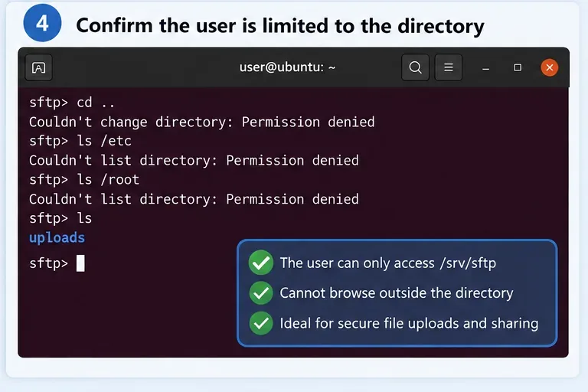
Task: Open a new tab with the terminal icon
Action: 38,67
